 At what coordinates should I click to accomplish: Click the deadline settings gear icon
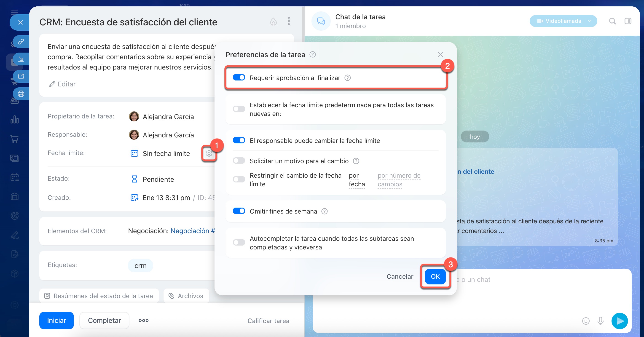209,153
